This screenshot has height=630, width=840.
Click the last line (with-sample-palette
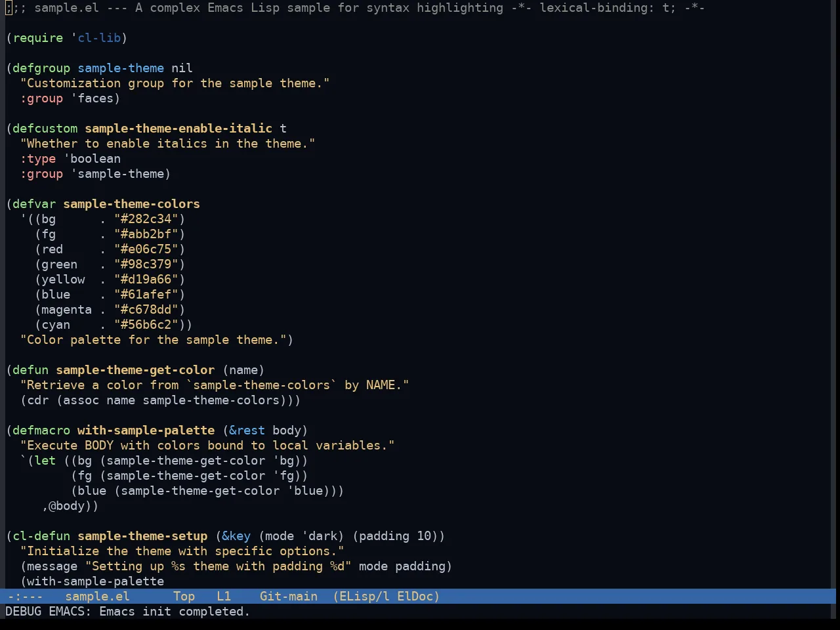click(93, 581)
